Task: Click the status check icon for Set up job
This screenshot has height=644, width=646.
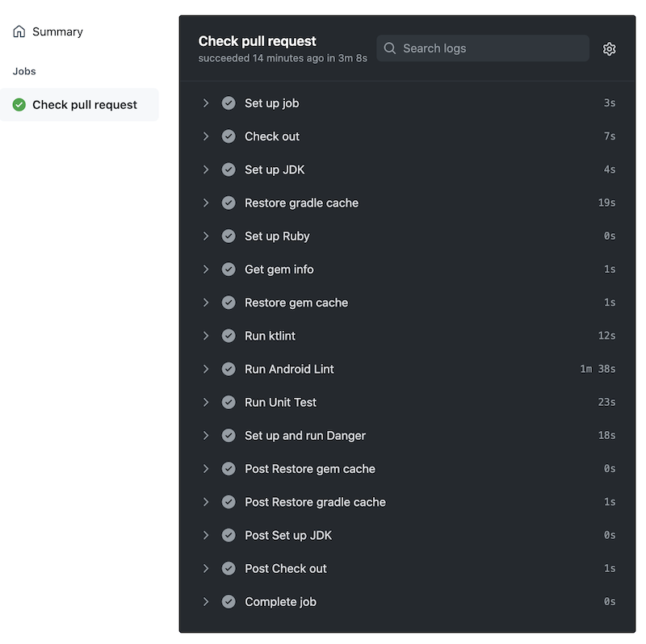Action: click(x=229, y=103)
